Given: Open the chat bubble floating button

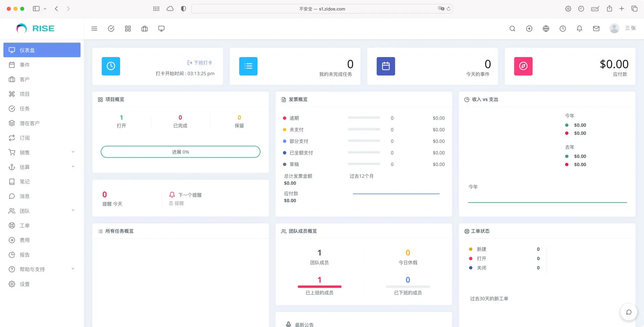Looking at the screenshot, I should [629, 312].
